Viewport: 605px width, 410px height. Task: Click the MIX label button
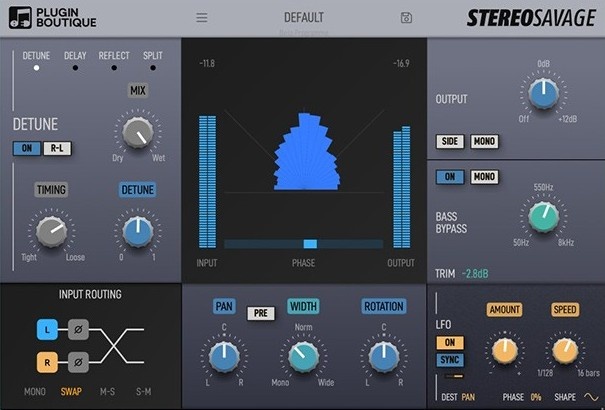point(138,90)
